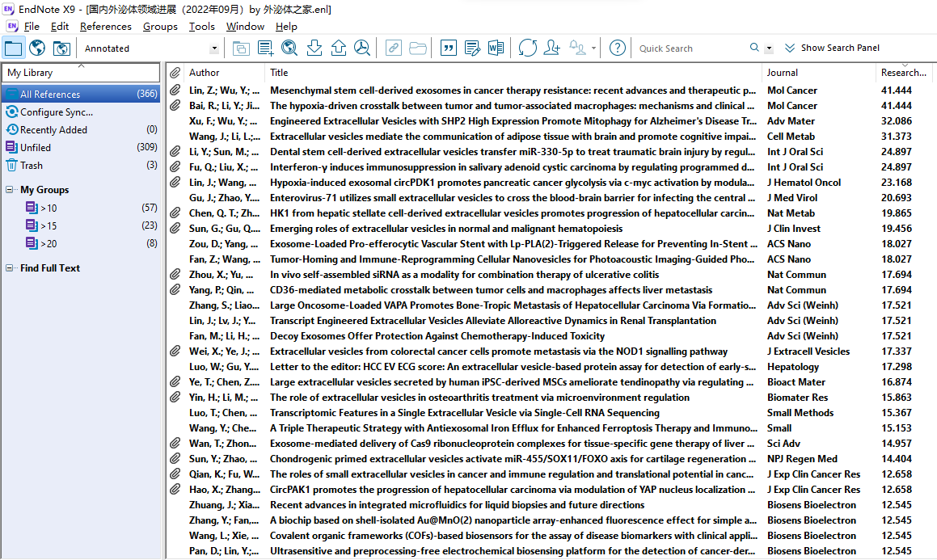937x560 pixels.
Task: Open the References menu
Action: tap(105, 27)
